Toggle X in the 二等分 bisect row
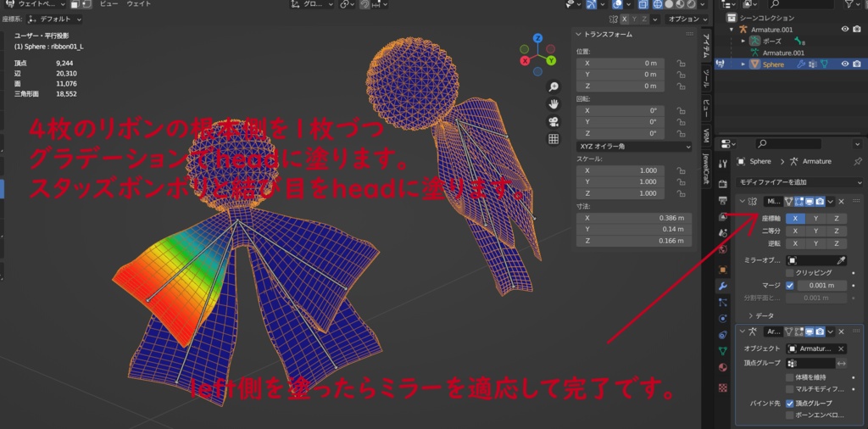This screenshot has height=429, width=868. point(795,231)
